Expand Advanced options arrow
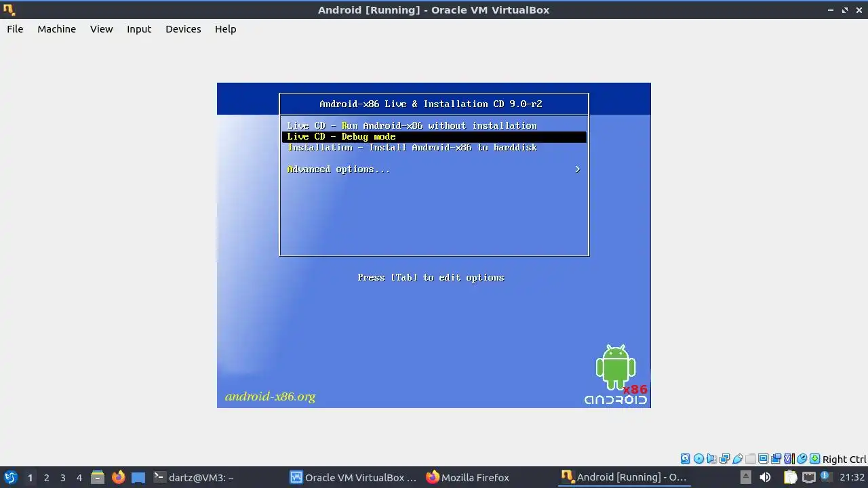The height and width of the screenshot is (488, 868). 578,169
